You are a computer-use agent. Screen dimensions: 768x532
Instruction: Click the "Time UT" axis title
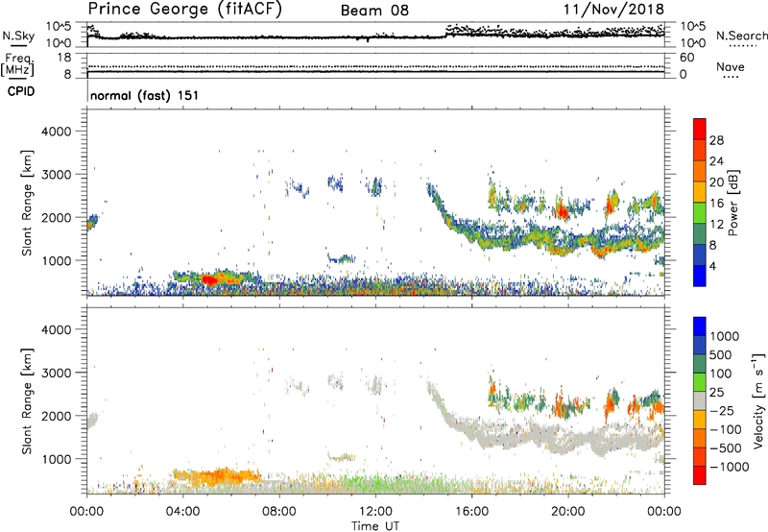375,526
